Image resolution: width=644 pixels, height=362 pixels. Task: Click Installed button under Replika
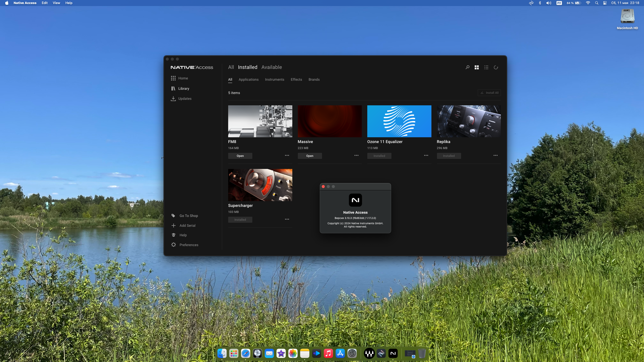(x=449, y=156)
